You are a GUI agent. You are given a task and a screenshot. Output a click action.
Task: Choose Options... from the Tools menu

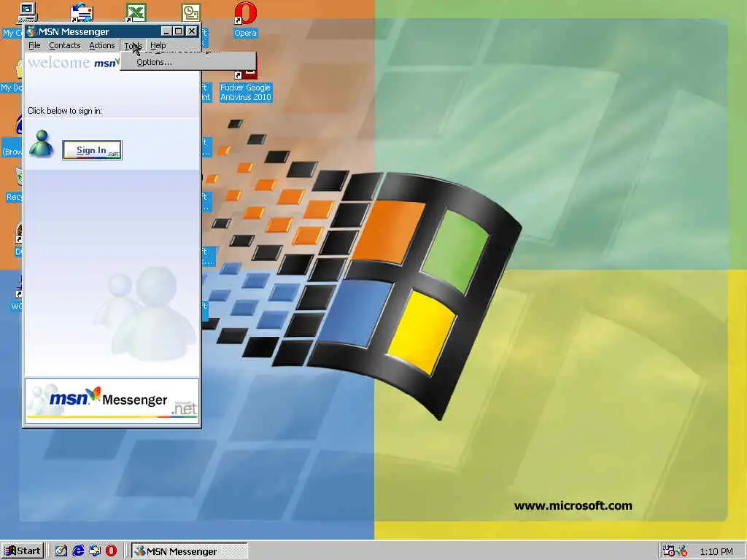[188, 63]
